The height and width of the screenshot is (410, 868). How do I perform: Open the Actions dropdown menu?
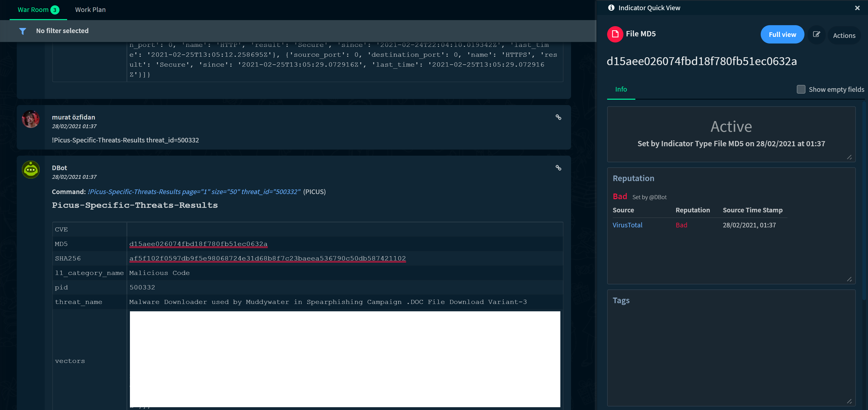click(844, 35)
